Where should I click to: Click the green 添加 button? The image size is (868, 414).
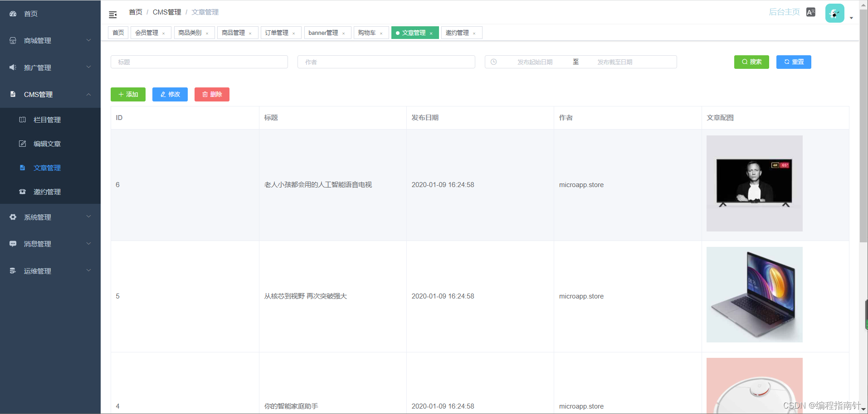(128, 94)
